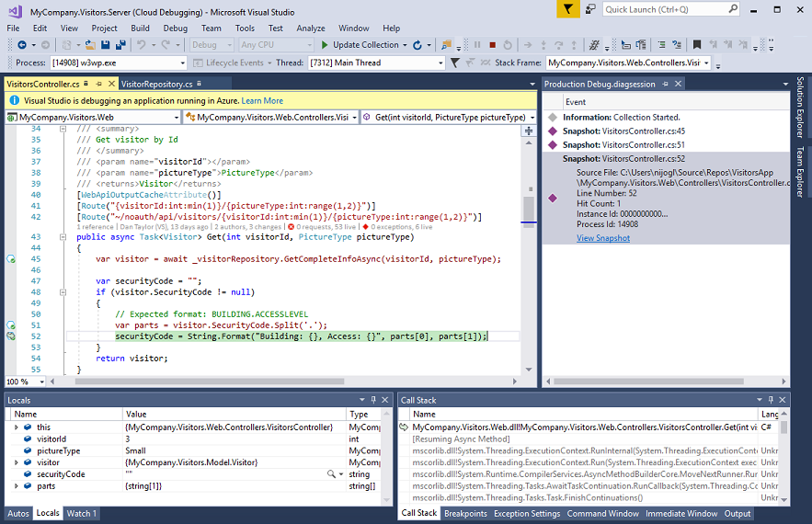The width and height of the screenshot is (812, 524).
Task: Expand the 'parts' variable in Locals
Action: (16, 485)
